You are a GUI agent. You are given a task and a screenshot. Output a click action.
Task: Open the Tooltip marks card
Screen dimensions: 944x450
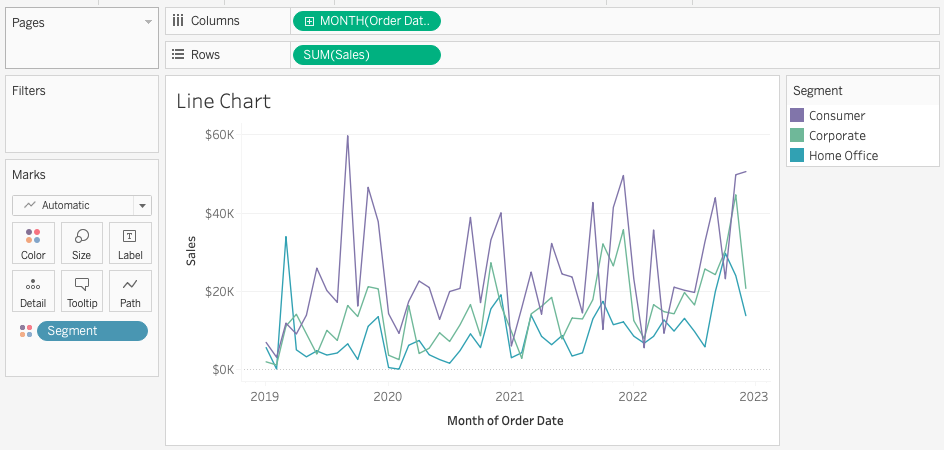[x=82, y=291]
